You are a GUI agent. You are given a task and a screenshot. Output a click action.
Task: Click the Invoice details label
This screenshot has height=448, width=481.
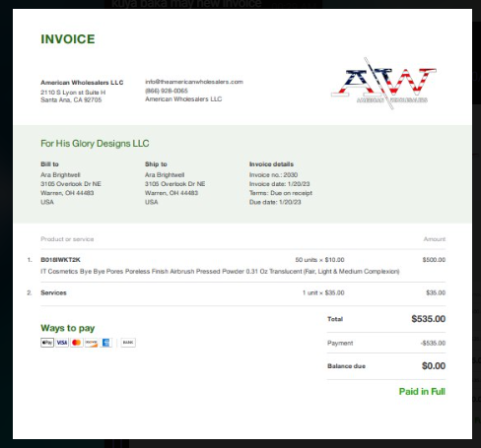click(x=271, y=164)
